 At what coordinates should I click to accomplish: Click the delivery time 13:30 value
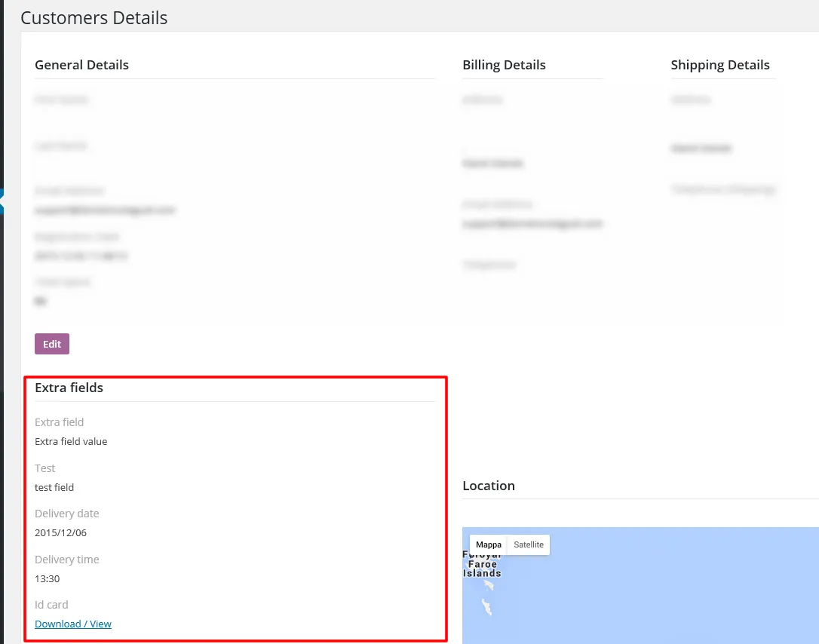point(48,578)
